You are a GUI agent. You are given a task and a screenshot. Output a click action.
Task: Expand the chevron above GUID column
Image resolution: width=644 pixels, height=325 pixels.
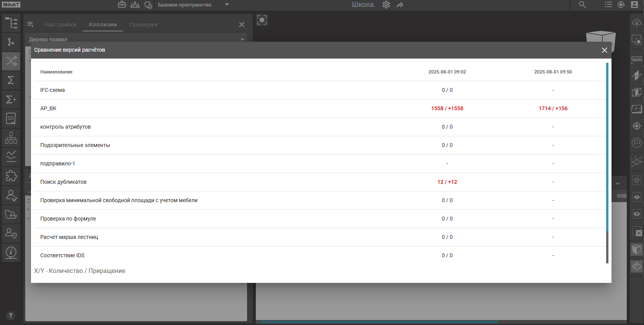click(618, 184)
